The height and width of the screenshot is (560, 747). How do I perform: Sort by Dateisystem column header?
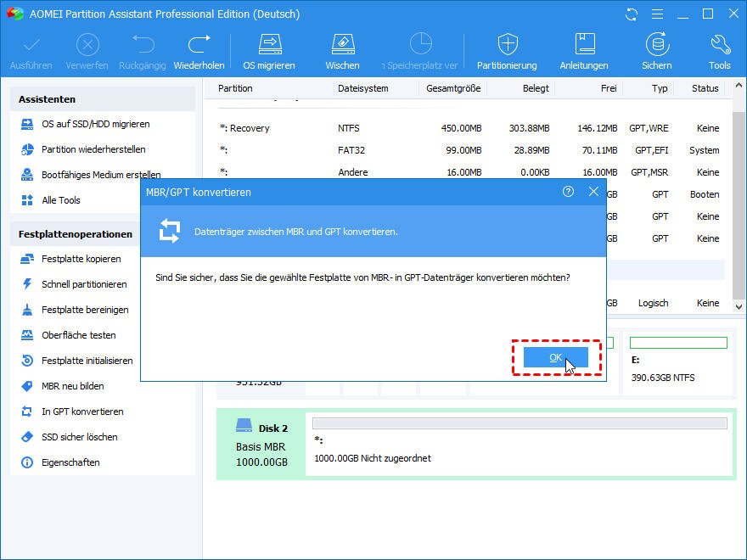tap(363, 88)
